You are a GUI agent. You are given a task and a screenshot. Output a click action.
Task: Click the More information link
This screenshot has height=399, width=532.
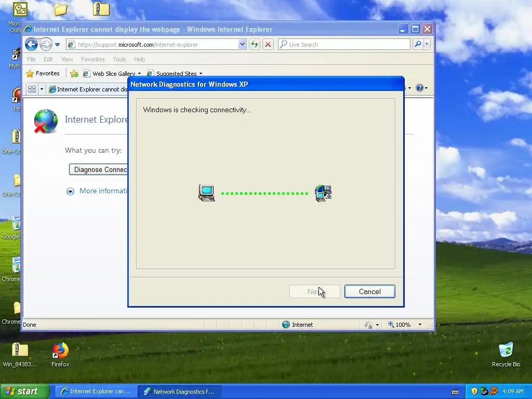[103, 191]
